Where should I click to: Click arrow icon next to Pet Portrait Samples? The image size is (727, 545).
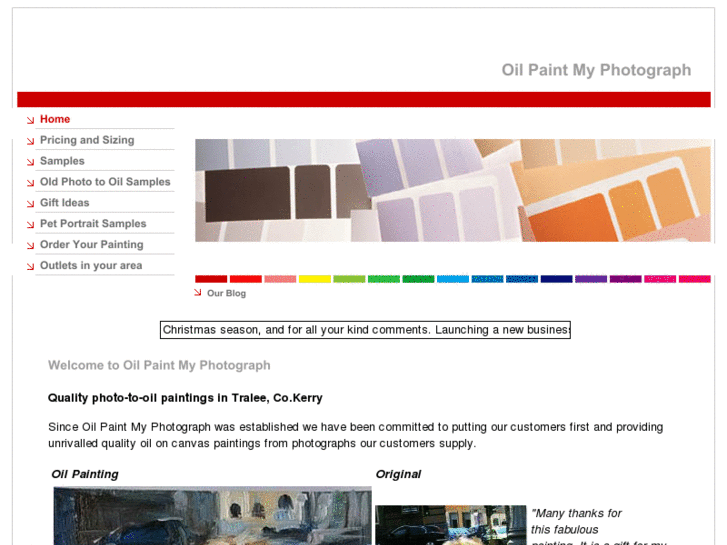31,225
